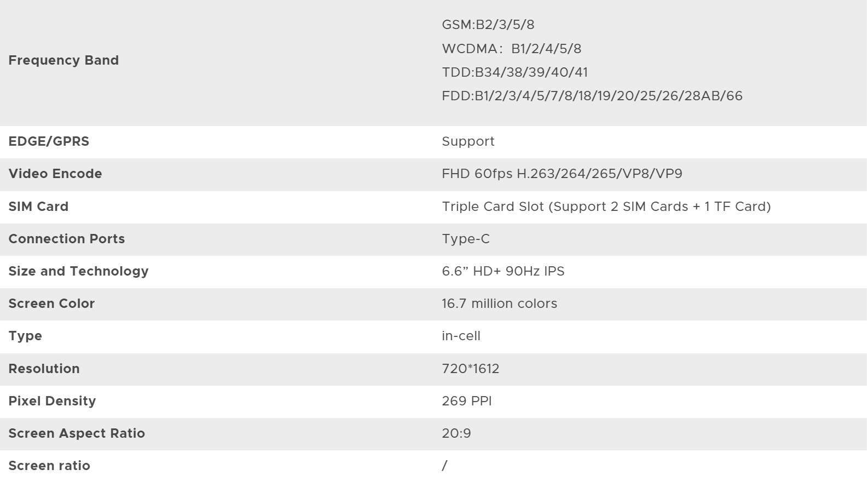Viewport: 868px width, 481px height.
Task: Select the FDD bands list line
Action: click(x=592, y=96)
